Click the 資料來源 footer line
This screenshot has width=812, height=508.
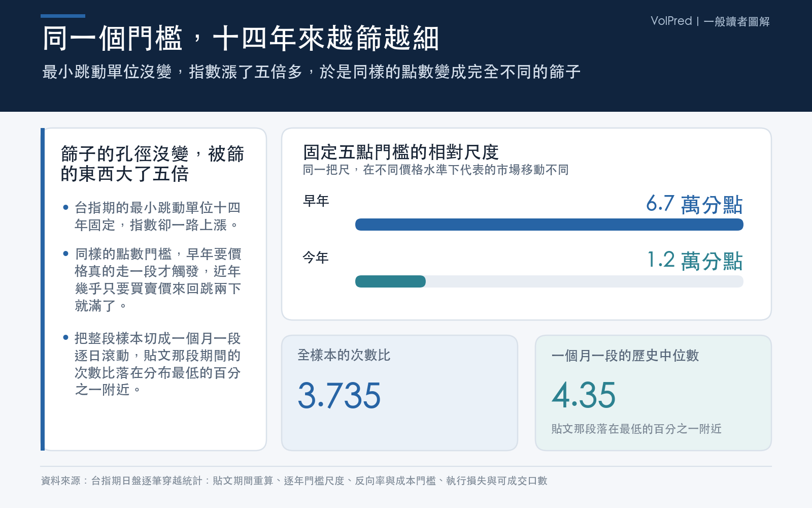pos(294,481)
